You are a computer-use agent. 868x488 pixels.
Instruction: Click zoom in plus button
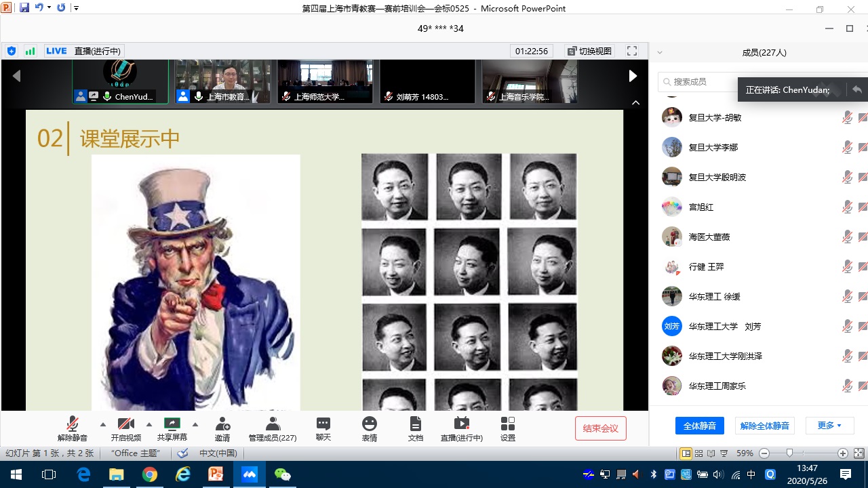[x=843, y=453]
